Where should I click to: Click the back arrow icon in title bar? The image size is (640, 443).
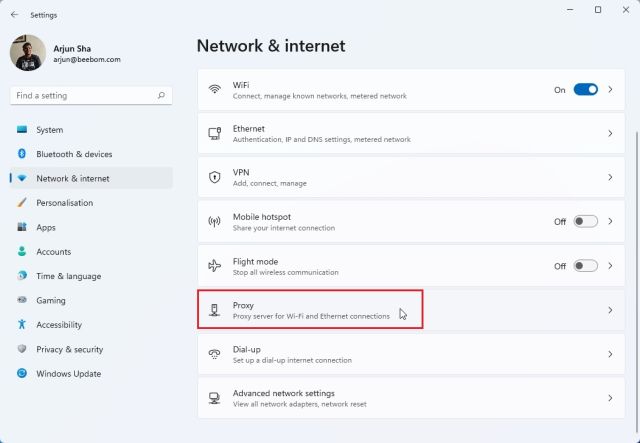click(14, 15)
